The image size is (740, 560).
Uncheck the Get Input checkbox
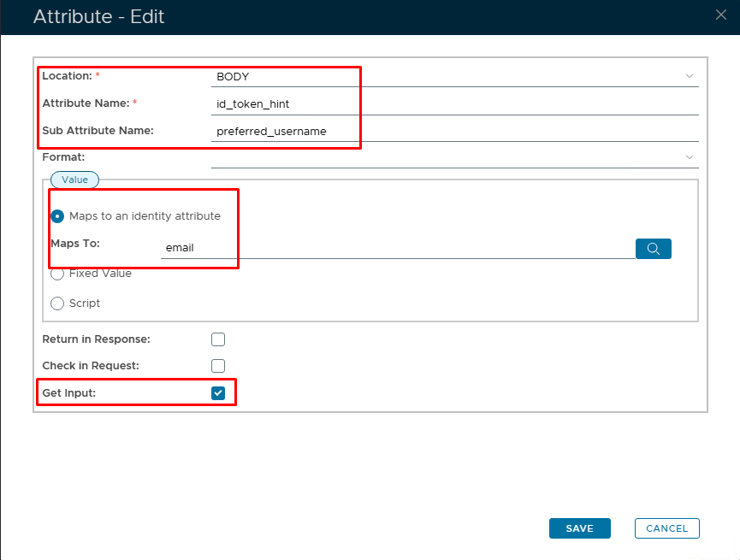coord(218,393)
